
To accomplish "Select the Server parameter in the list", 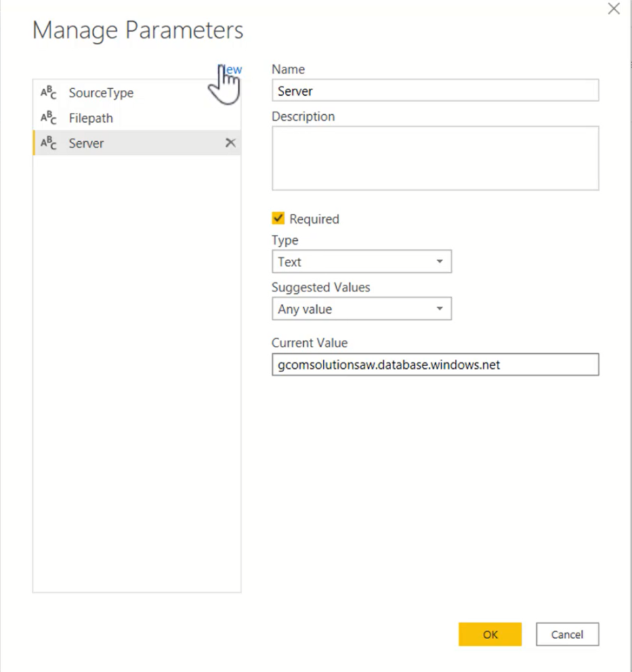I will click(x=86, y=142).
